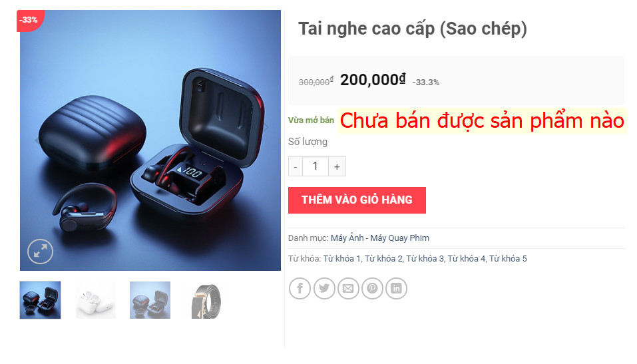
Task: Click the quantity number field
Action: (x=316, y=166)
